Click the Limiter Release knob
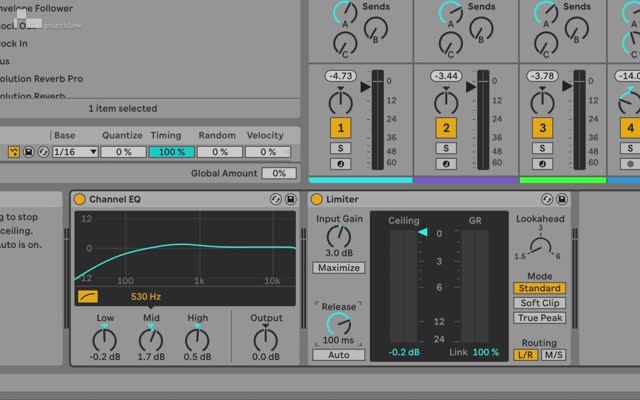 click(338, 324)
